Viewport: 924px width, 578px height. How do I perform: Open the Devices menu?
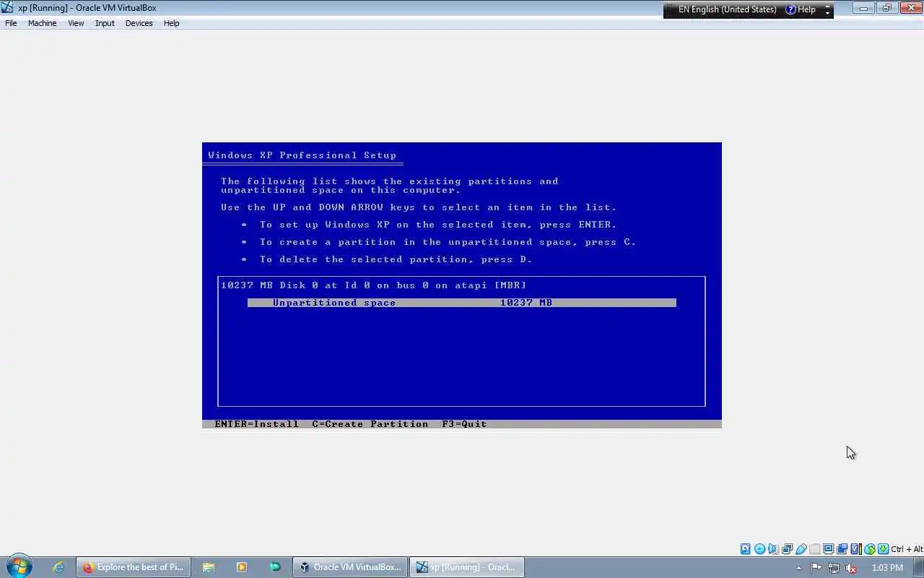[x=139, y=23]
